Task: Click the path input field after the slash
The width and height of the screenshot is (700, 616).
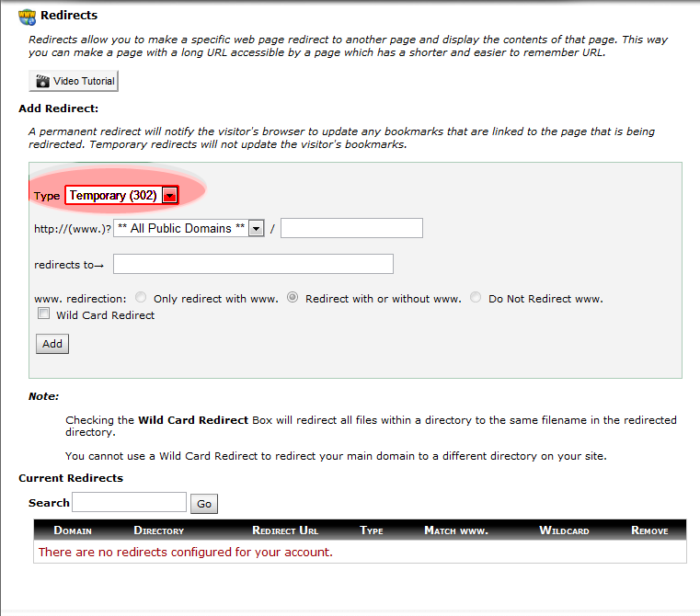Action: tap(351, 228)
